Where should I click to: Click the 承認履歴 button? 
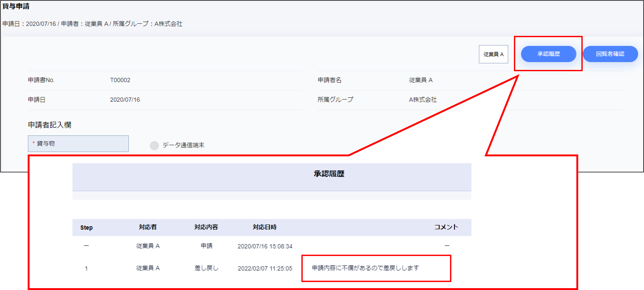point(548,54)
